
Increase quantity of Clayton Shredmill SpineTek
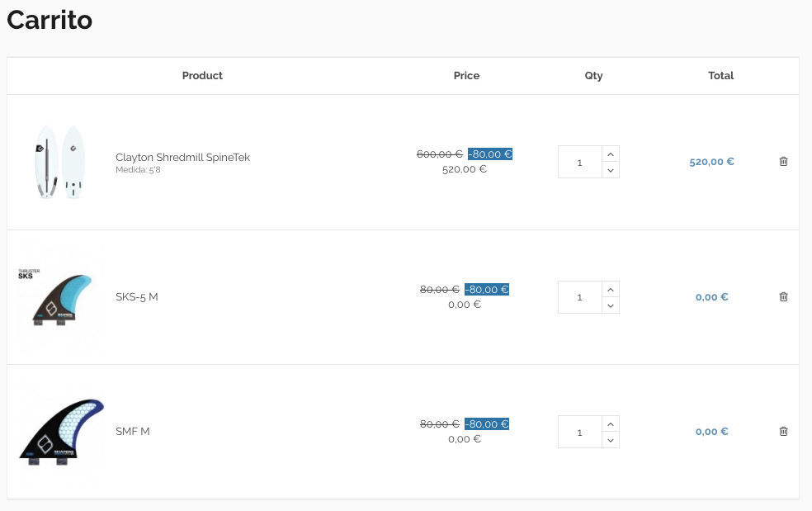pos(611,154)
